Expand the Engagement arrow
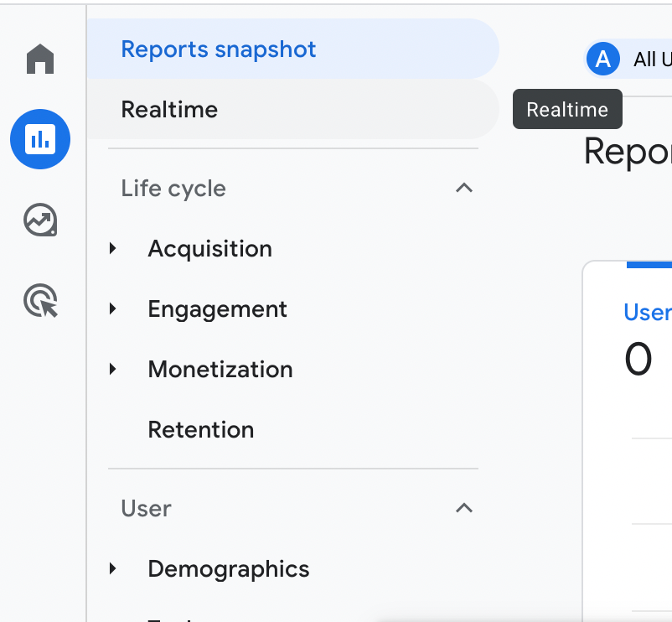This screenshot has width=672, height=622. click(x=113, y=308)
